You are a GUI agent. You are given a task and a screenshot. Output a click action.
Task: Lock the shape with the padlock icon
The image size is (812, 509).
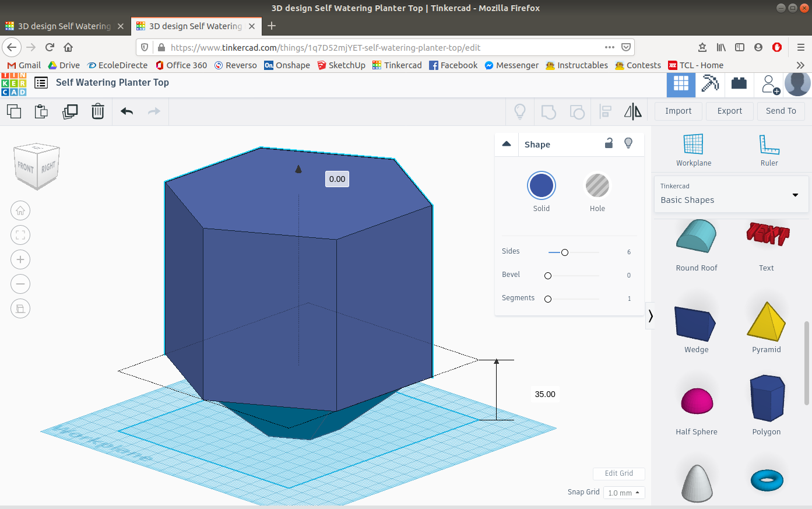tap(609, 143)
